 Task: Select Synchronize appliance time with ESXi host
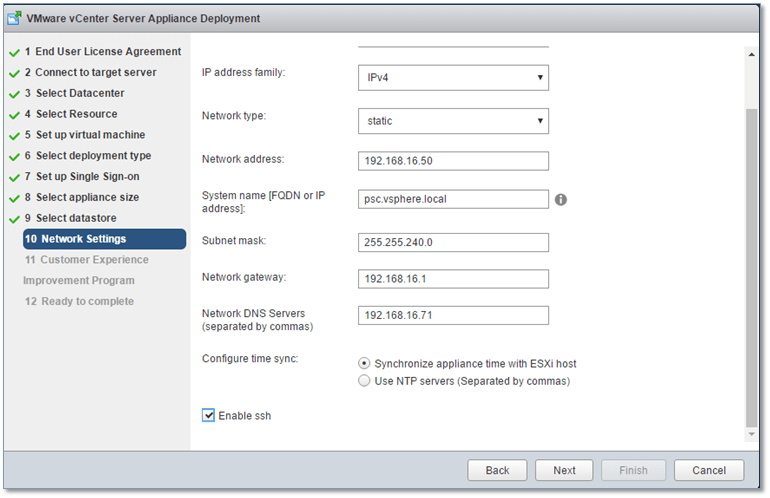[x=364, y=363]
